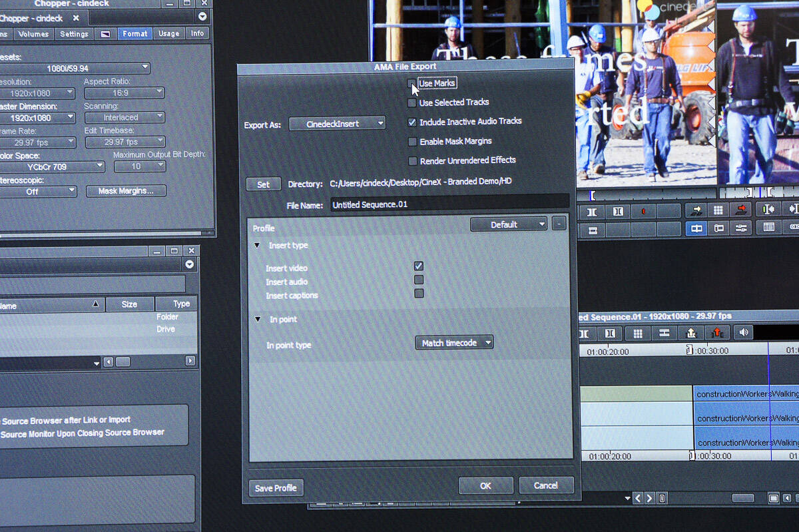Click the blue highlighted dual-monitor button under the monitor
Screen dimensions: 799x532
(696, 228)
